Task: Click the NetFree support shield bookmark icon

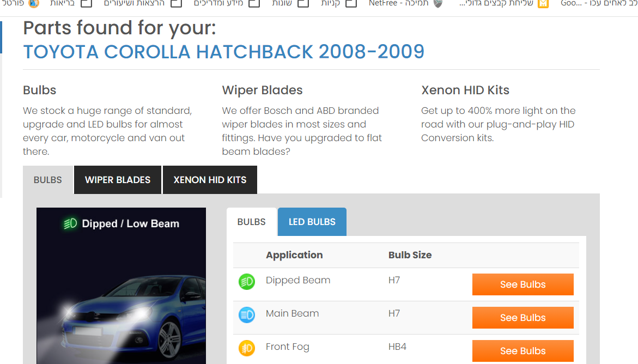Action: (x=438, y=4)
